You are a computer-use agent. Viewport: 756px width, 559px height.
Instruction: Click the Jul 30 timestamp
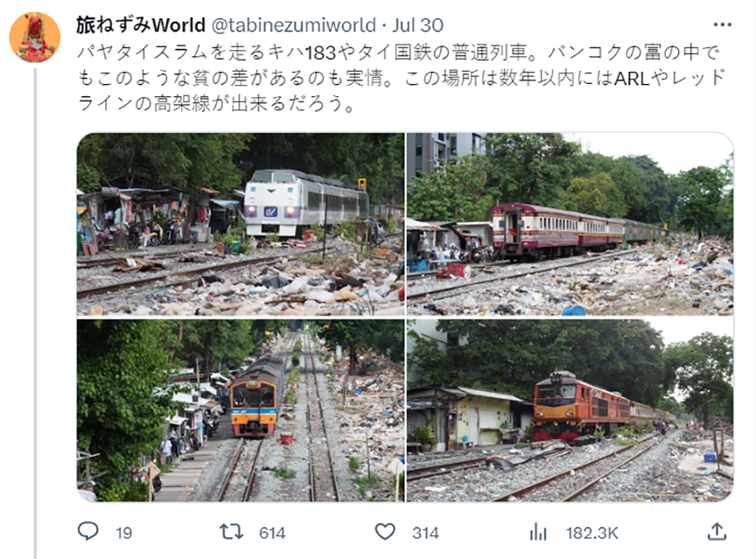tap(417, 25)
